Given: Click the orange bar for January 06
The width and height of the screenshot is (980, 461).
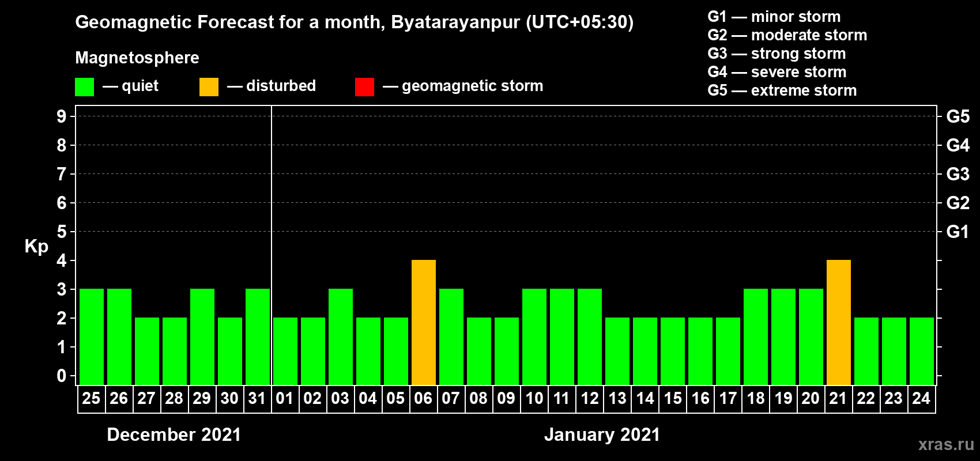Looking at the screenshot, I should 424,323.
